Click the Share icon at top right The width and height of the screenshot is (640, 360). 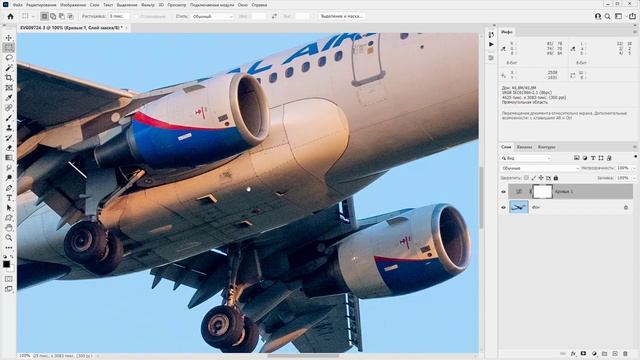click(632, 16)
